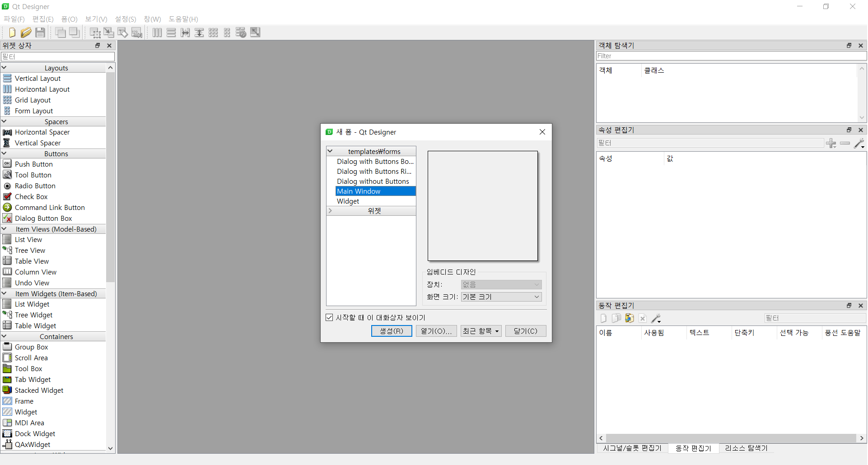Click the Adjust Size toolbar icon
868x465 pixels.
pyautogui.click(x=255, y=32)
